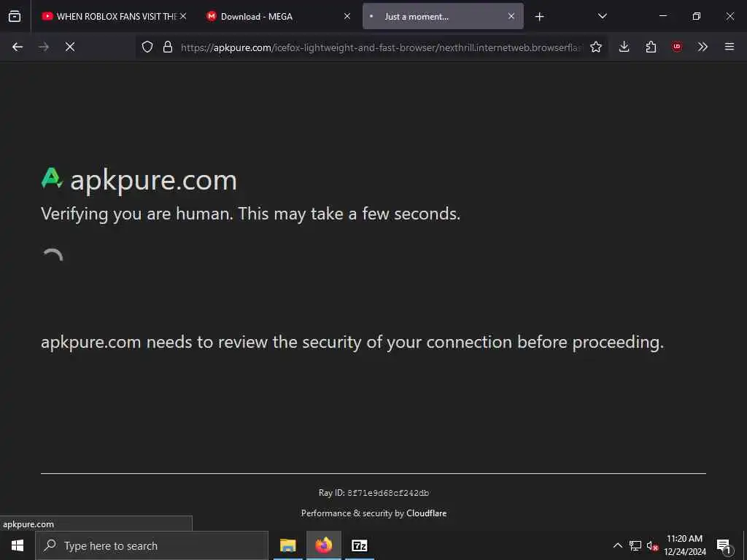Select the Ray ID value text

(388, 493)
